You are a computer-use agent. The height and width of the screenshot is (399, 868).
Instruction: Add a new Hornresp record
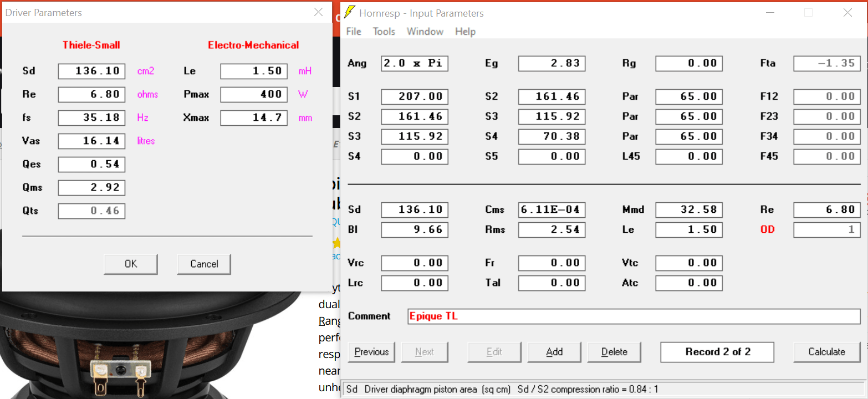click(554, 352)
